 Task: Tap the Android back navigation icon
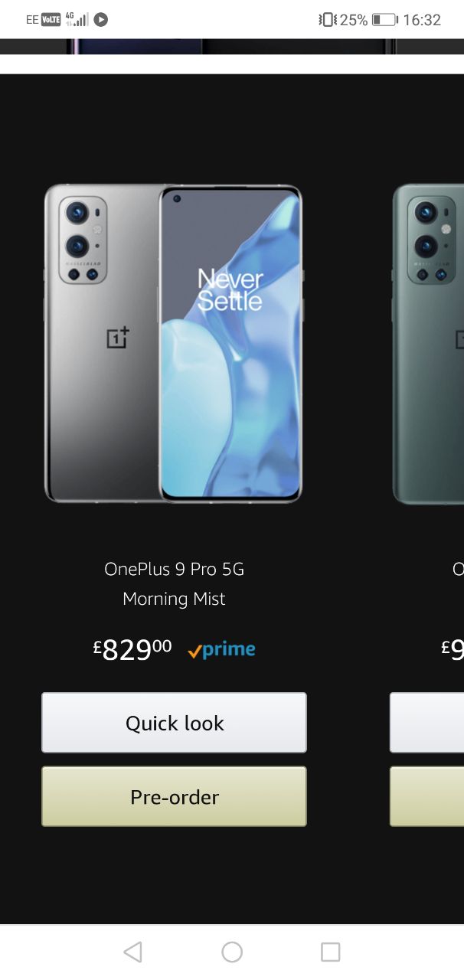[x=133, y=952]
